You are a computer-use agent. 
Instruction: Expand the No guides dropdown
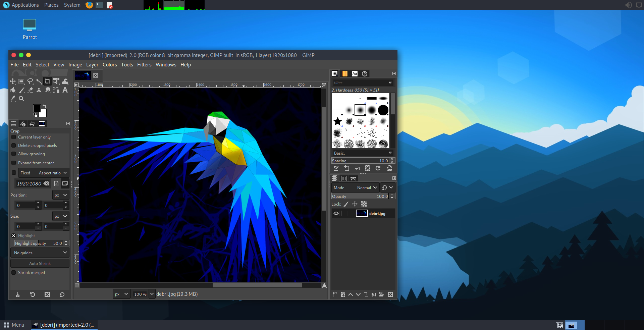point(40,253)
